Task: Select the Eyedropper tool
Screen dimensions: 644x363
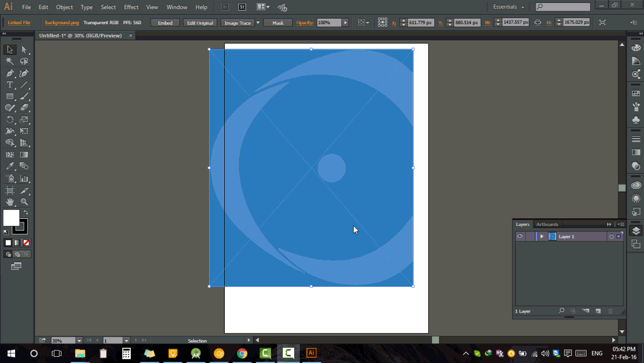Action: [10, 166]
